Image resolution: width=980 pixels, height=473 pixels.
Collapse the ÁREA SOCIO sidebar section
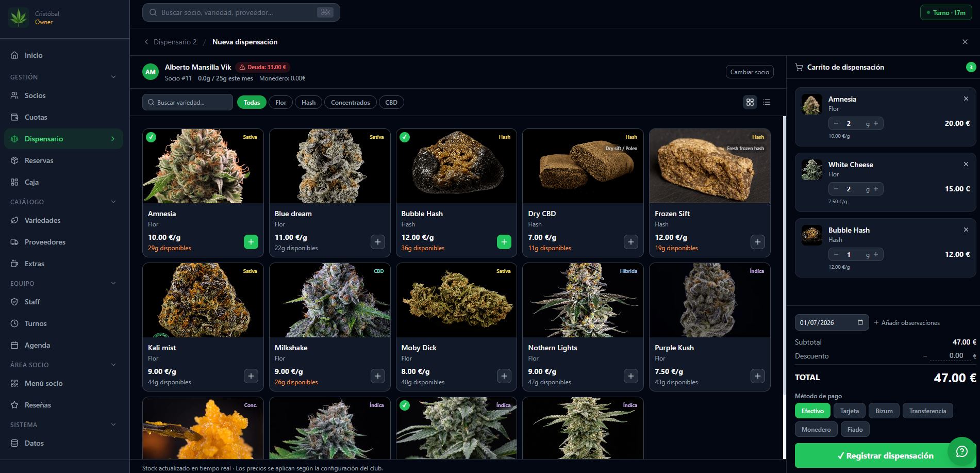(x=113, y=365)
